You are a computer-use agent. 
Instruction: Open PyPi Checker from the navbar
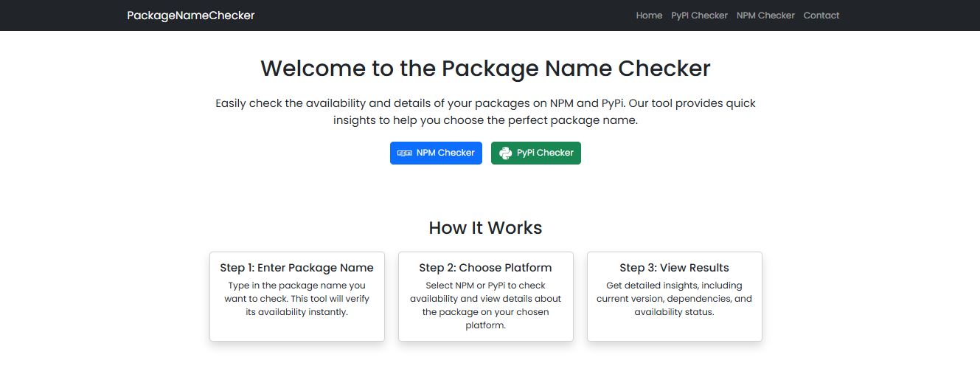point(699,15)
